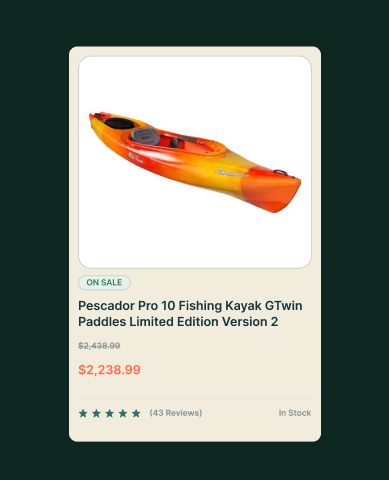Choose the third rating star
This screenshot has height=480, width=389.
click(x=109, y=413)
